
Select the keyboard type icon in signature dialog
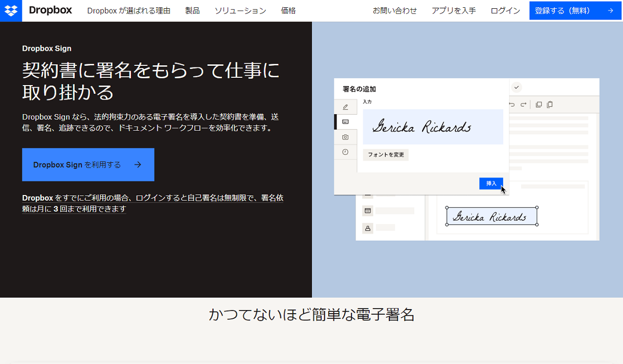coord(345,122)
